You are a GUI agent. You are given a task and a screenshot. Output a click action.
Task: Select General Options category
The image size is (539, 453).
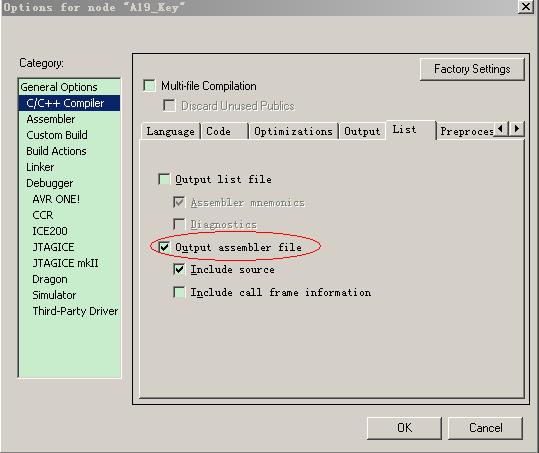(x=69, y=87)
